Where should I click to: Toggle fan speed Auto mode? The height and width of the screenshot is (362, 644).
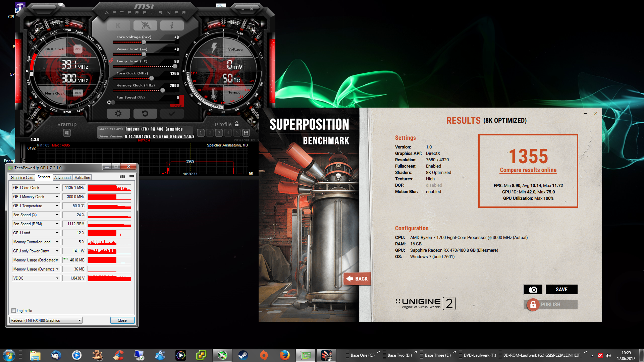click(178, 105)
